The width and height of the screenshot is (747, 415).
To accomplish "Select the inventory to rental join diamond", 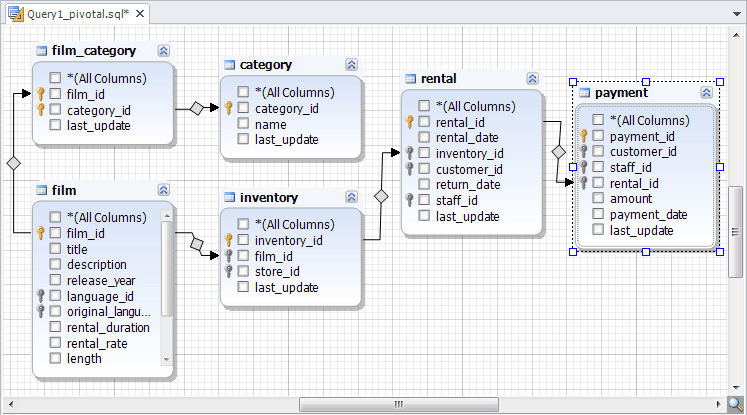I will point(381,196).
